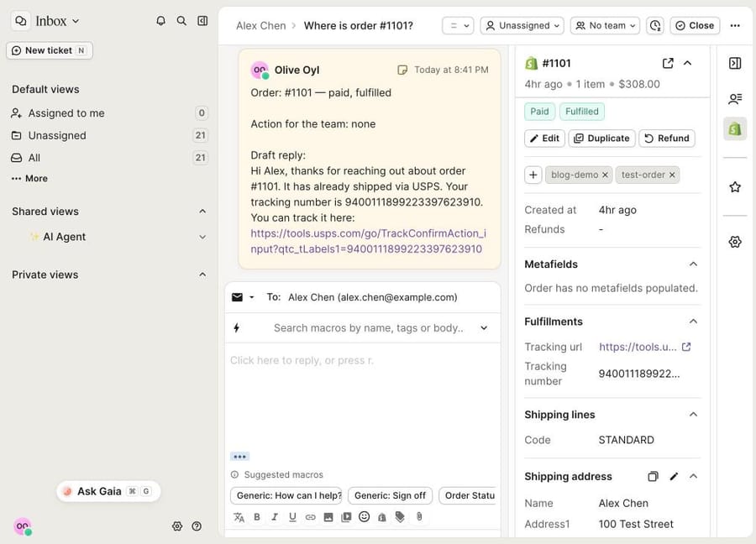Collapse the left sidebar panel icon
The width and height of the screenshot is (756, 544).
202,21
